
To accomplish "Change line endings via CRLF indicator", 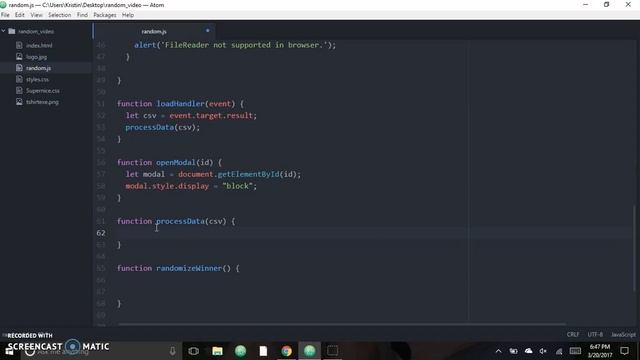I will pyautogui.click(x=573, y=334).
